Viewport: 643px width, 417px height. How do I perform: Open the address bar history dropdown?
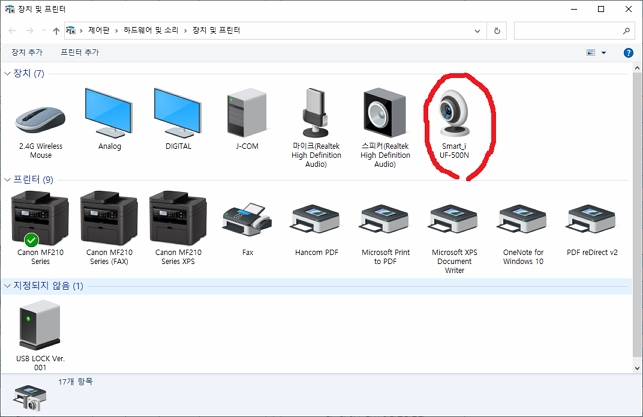tap(477, 31)
